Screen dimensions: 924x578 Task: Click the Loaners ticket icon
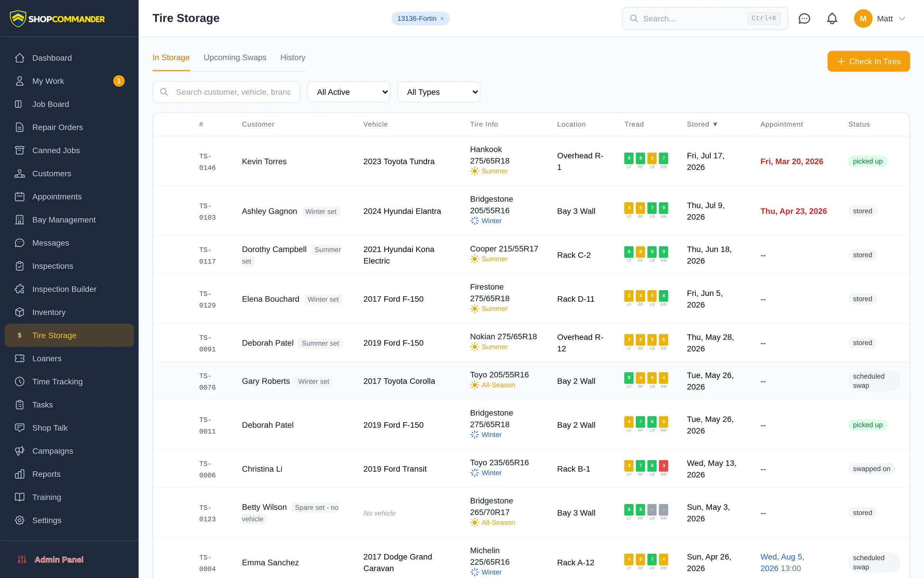[20, 358]
